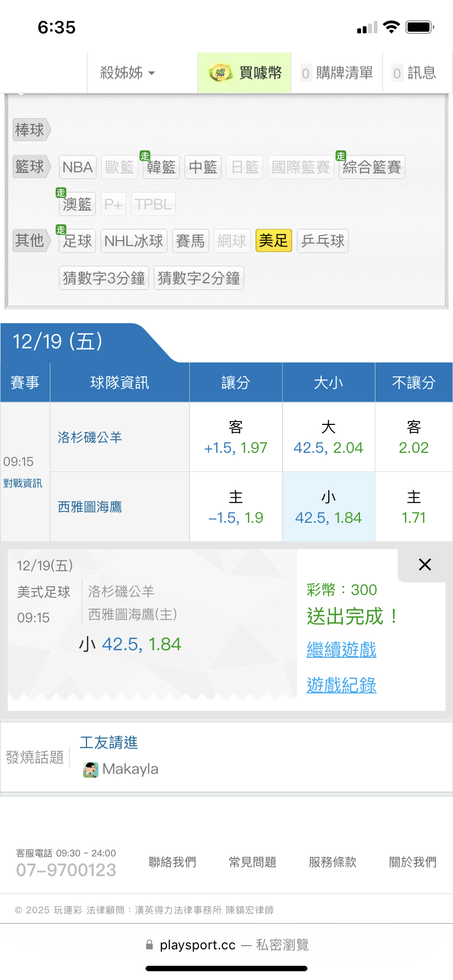Pick 大 42.5, 2.04 over/under option
Screen dimensions: 453x980
(328, 437)
